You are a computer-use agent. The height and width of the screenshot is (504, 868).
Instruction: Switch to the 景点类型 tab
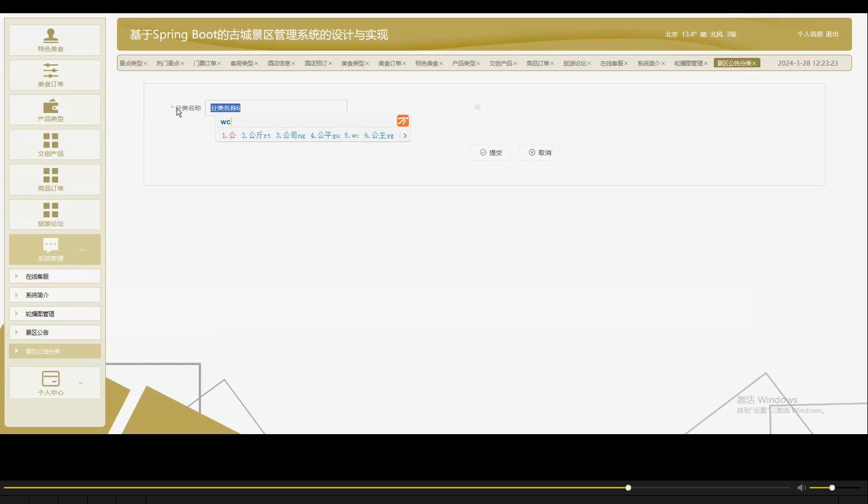click(x=131, y=63)
